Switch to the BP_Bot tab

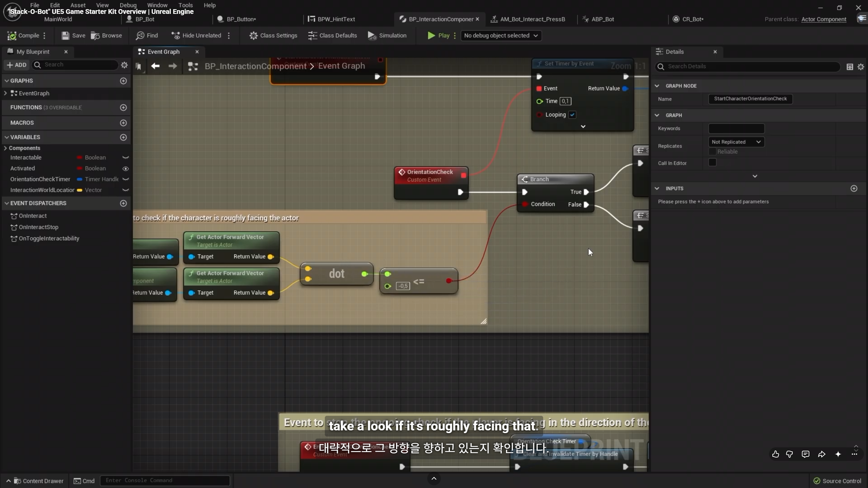(140, 19)
